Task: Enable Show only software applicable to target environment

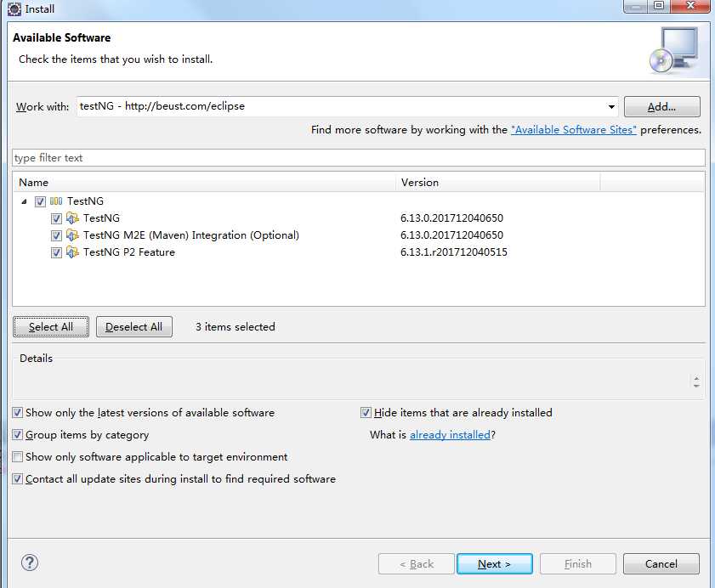Action: coord(17,457)
